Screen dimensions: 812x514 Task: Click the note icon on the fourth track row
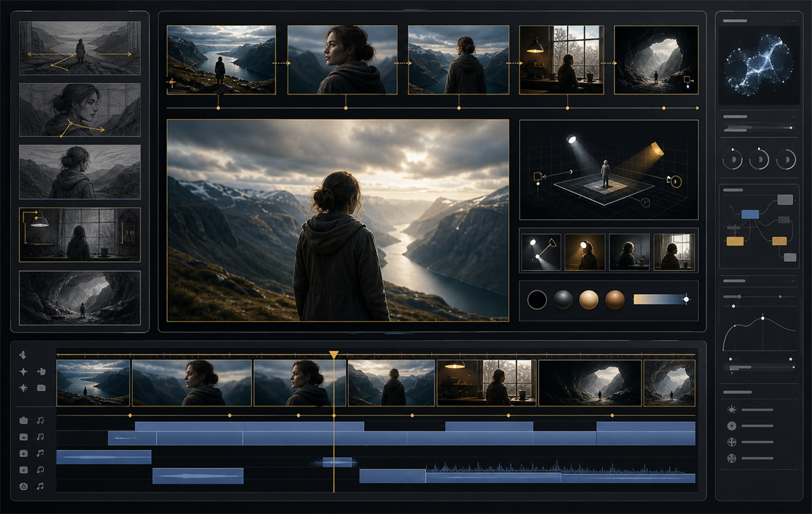pyautogui.click(x=41, y=469)
